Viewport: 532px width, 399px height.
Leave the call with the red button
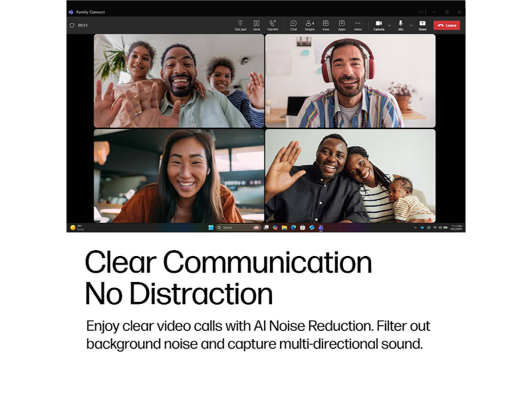pyautogui.click(x=446, y=25)
